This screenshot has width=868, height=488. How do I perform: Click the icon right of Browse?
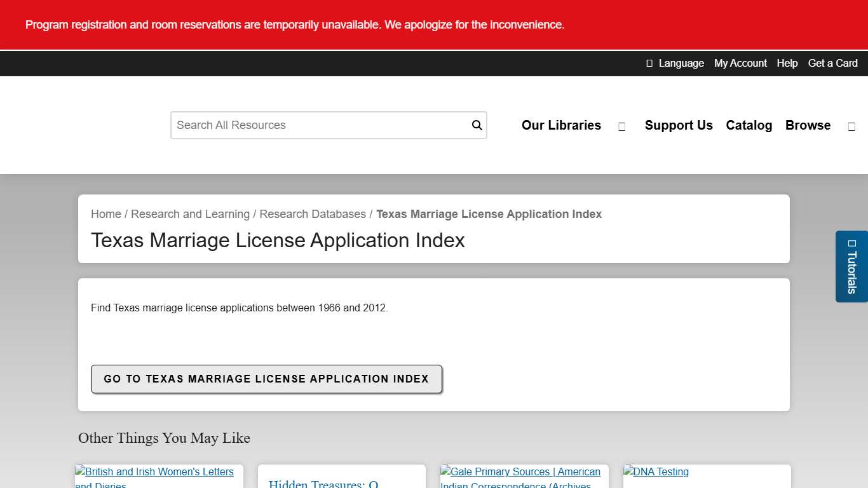851,126
